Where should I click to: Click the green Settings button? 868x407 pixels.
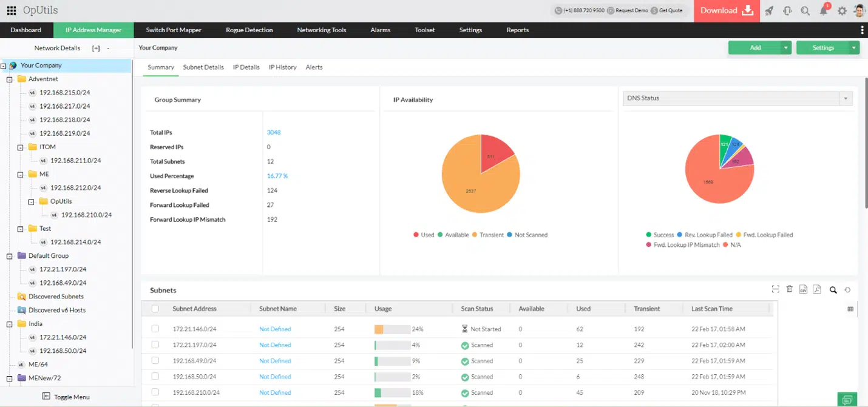(x=823, y=48)
